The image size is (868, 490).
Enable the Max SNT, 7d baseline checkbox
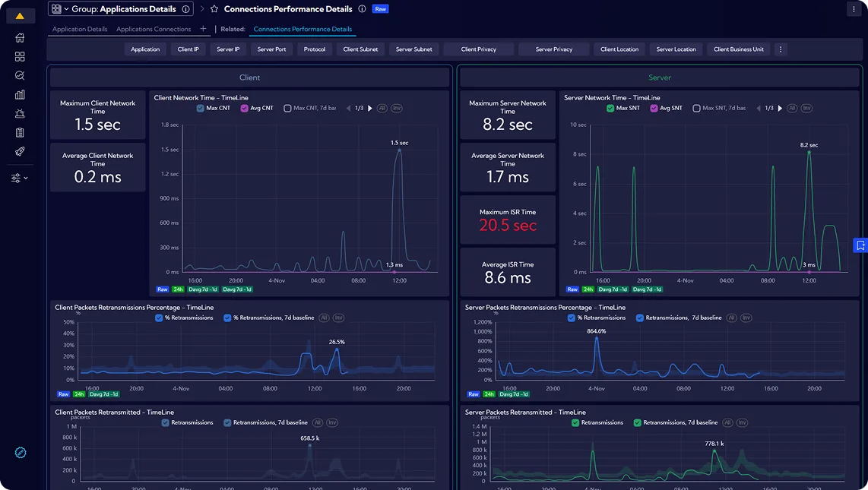pos(696,109)
